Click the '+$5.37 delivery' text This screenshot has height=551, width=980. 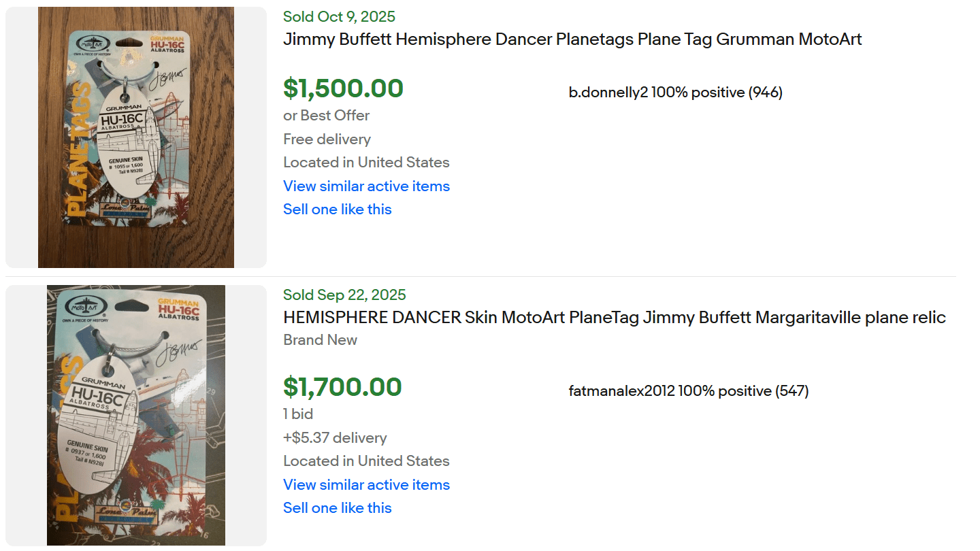[335, 438]
